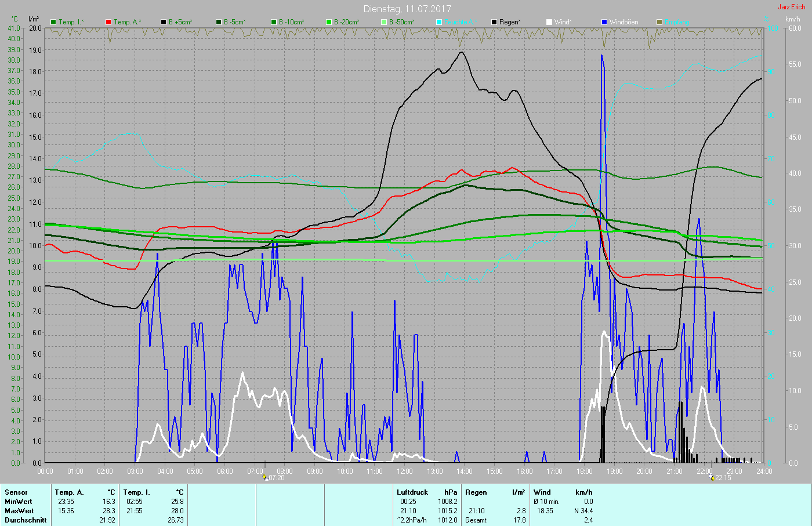Viewport: 812px width, 526px height.
Task: Click the Jarz Erich link
Action: point(791,7)
